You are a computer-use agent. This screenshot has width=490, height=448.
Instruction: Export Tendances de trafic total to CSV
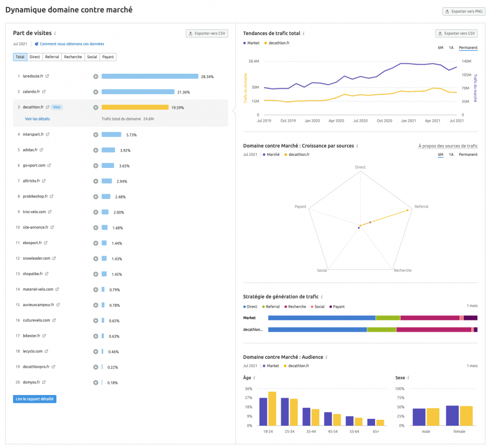pyautogui.click(x=456, y=33)
